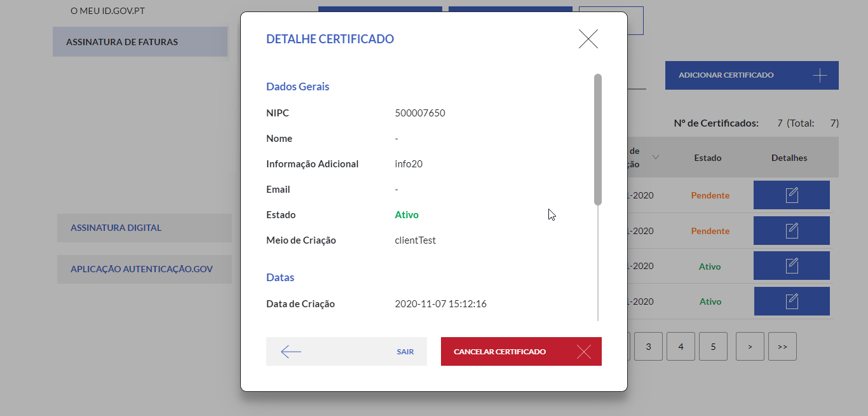
Task: Go to page 3 of certificates
Action: (648, 347)
